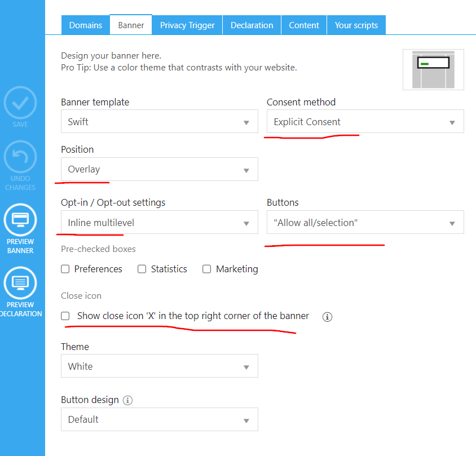Image resolution: width=476 pixels, height=456 pixels.
Task: Check the Marketing checkbox
Action: 207,269
